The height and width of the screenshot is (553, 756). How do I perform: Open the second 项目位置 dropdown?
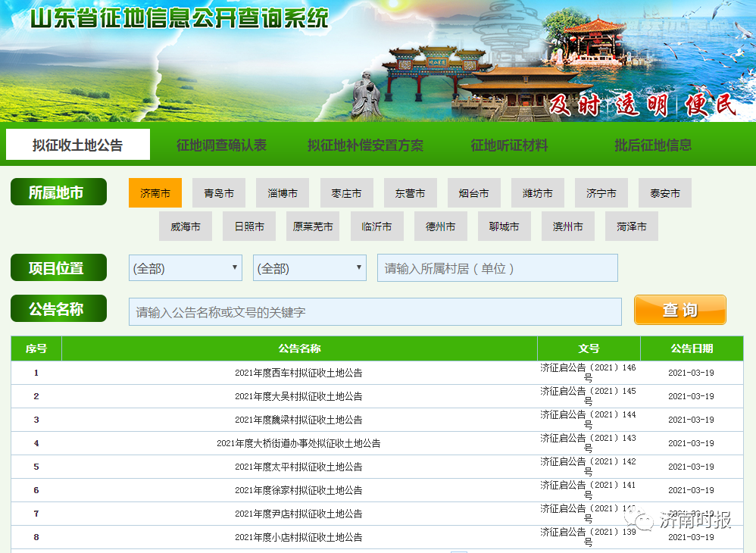coord(310,268)
